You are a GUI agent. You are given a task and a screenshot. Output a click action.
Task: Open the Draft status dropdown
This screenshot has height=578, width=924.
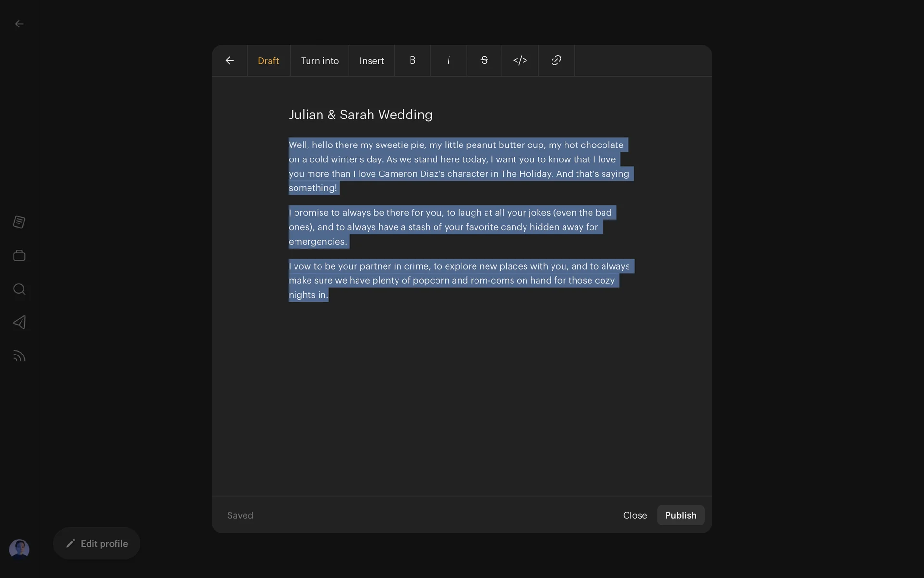[269, 61]
